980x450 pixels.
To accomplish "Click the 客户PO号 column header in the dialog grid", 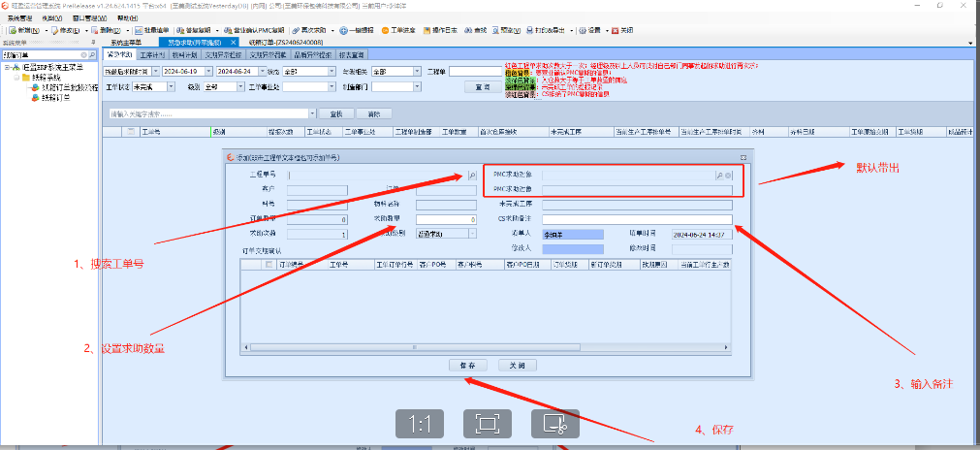I will pos(435,265).
